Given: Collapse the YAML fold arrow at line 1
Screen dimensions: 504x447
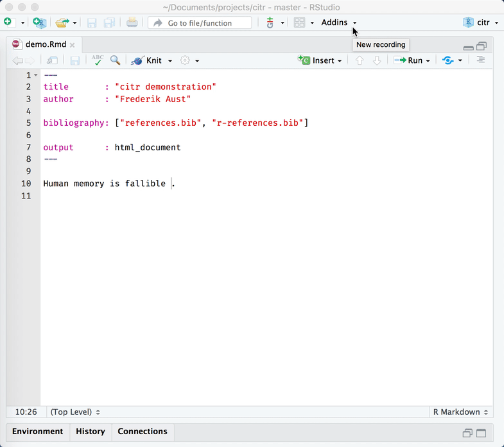Looking at the screenshot, I should point(36,75).
